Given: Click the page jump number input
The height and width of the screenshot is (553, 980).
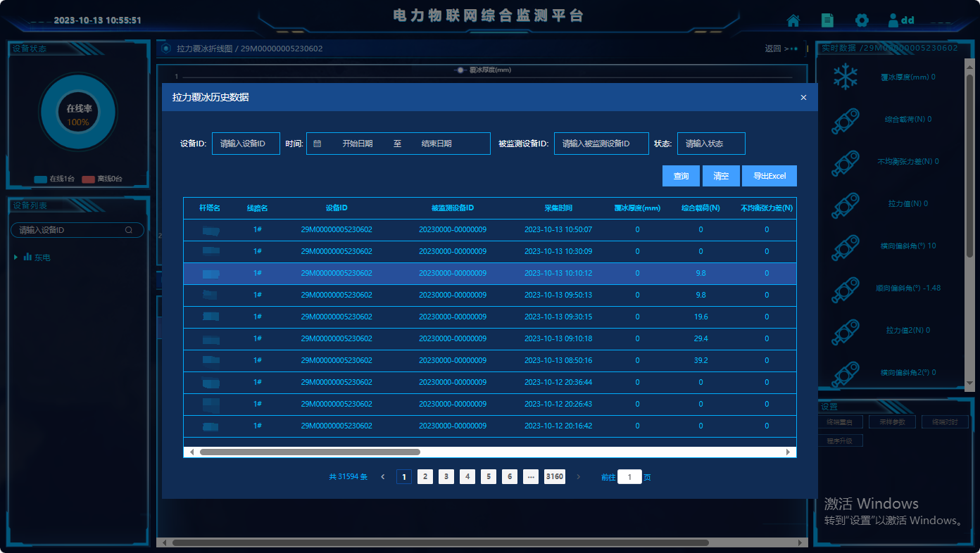Looking at the screenshot, I should (x=629, y=477).
